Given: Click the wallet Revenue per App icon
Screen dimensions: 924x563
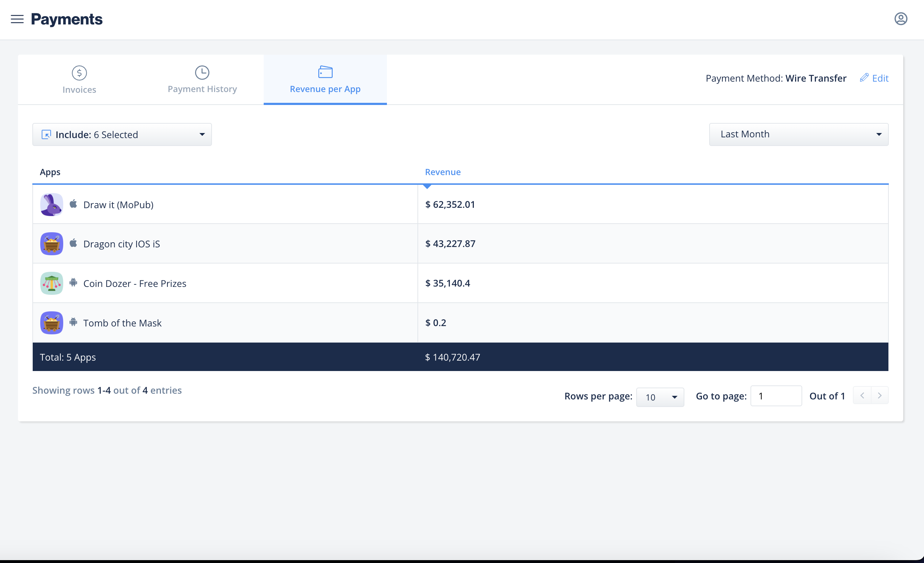Looking at the screenshot, I should (325, 72).
